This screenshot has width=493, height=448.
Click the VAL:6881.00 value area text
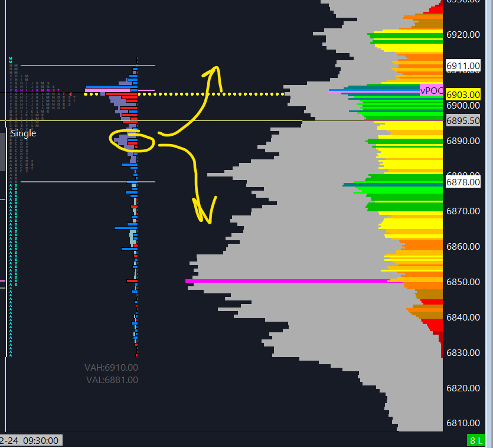pyautogui.click(x=112, y=380)
